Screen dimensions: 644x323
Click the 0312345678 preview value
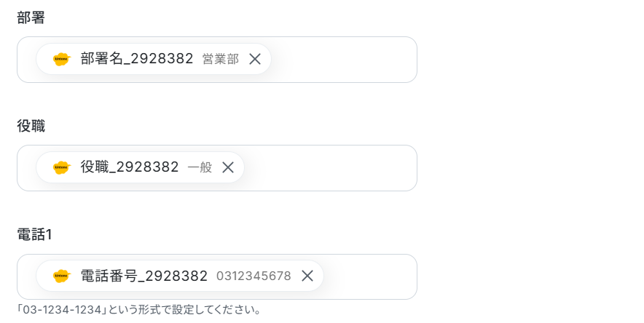(x=254, y=276)
